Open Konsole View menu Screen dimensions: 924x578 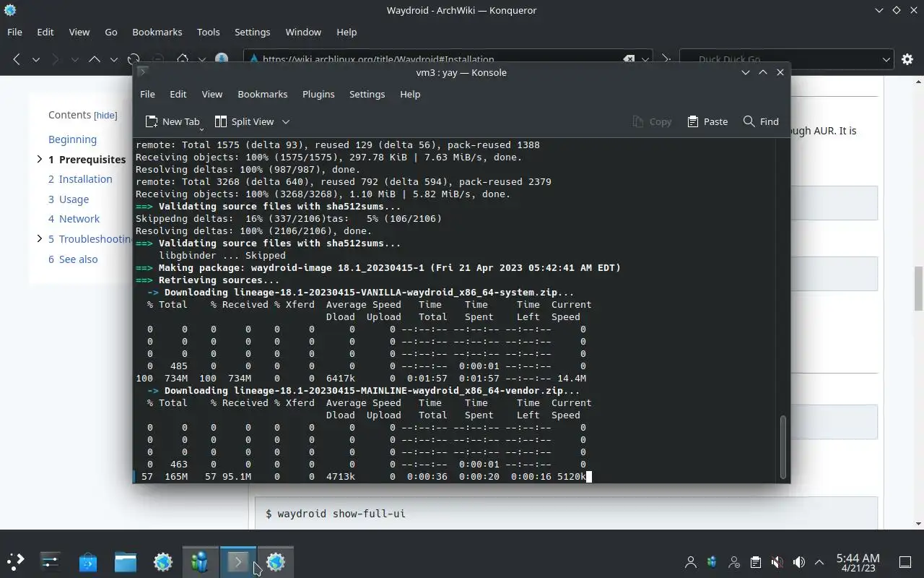point(212,94)
